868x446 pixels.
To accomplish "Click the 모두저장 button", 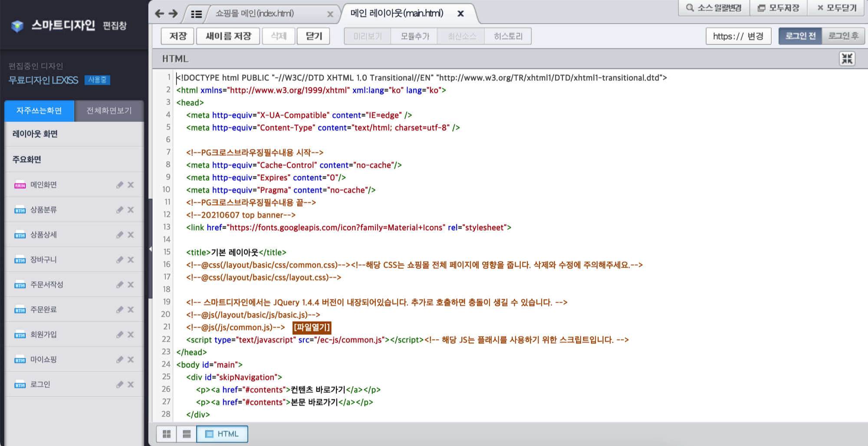I will point(779,8).
